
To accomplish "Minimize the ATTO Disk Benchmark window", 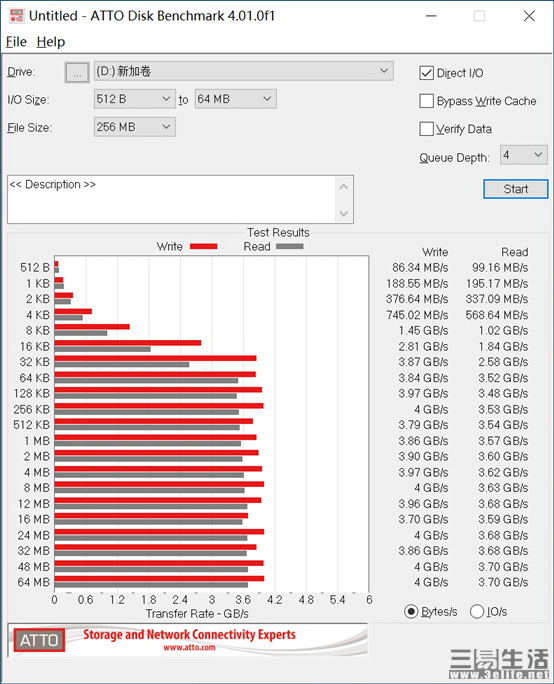I will click(x=431, y=16).
